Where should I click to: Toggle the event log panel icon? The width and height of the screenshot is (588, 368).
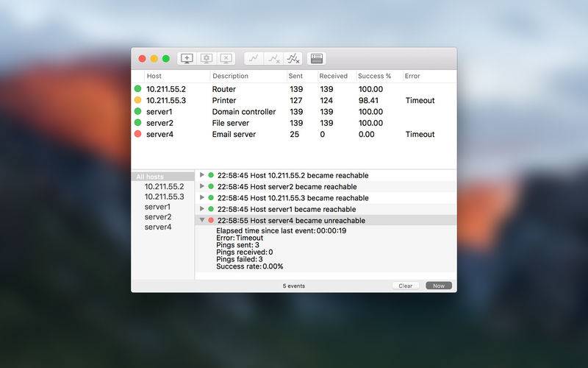[x=317, y=59]
